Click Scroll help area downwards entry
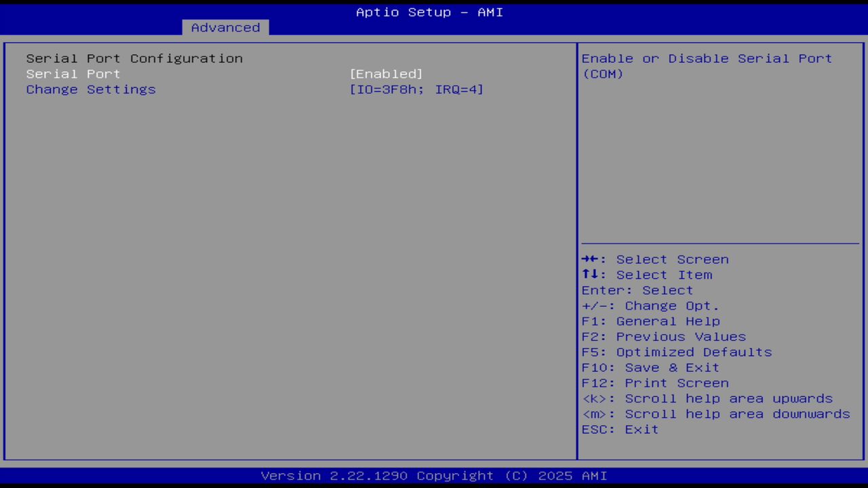Viewport: 868px width, 488px height. (715, 413)
